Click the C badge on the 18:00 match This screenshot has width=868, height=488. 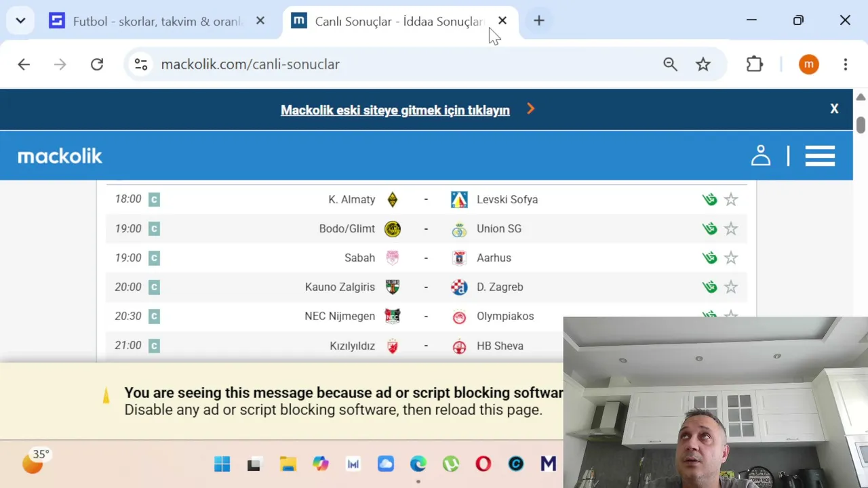tap(154, 199)
